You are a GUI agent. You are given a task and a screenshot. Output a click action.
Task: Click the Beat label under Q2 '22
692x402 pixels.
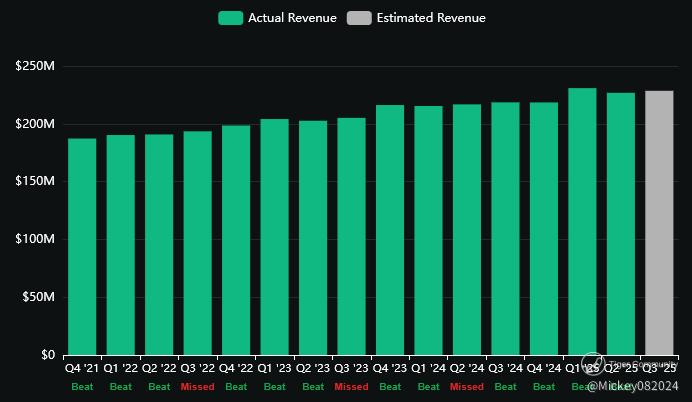(159, 387)
